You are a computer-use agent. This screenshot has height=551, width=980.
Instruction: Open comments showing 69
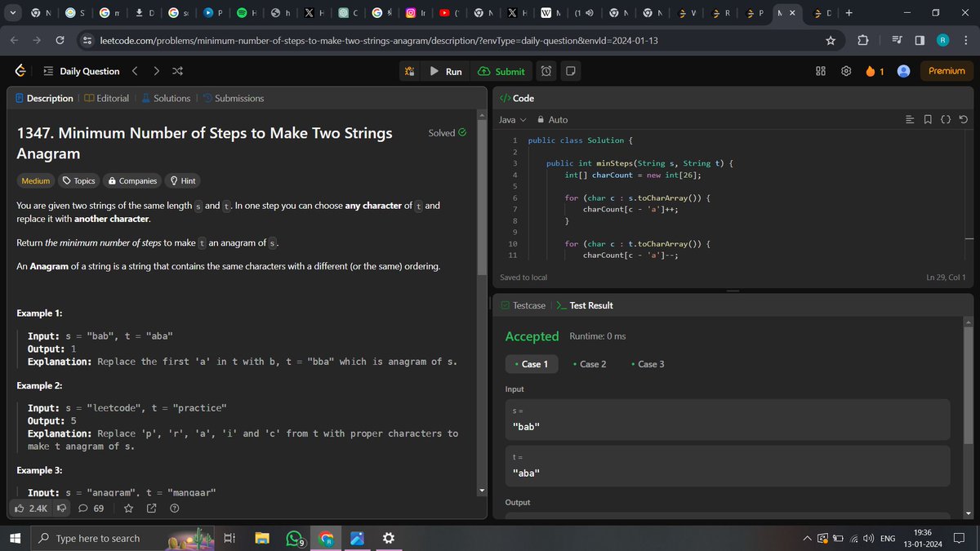(x=91, y=509)
